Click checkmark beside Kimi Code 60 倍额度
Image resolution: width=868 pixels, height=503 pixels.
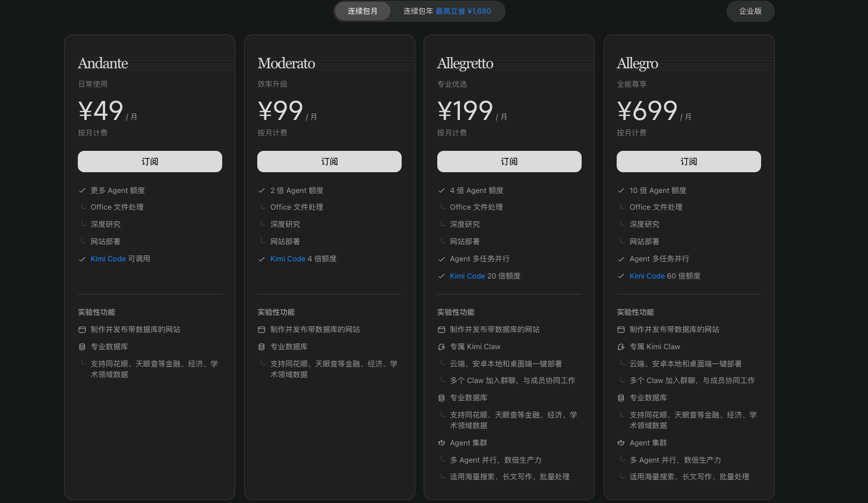[x=621, y=276]
